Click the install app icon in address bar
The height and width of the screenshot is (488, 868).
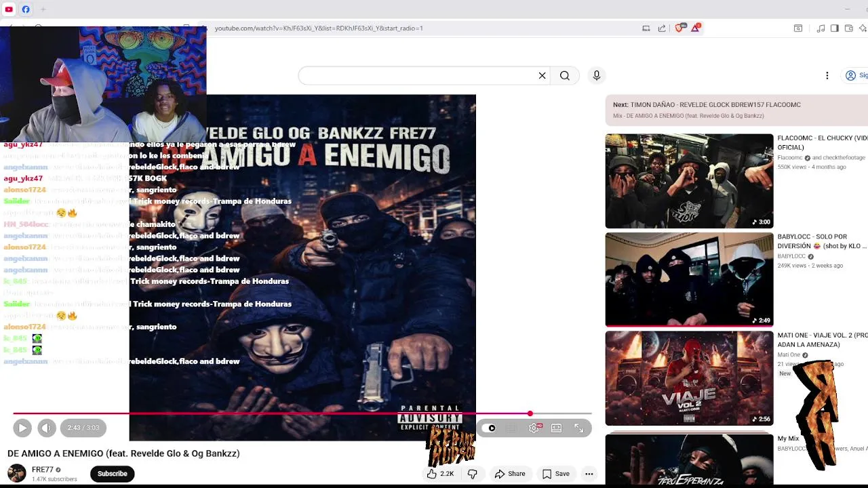pos(646,28)
